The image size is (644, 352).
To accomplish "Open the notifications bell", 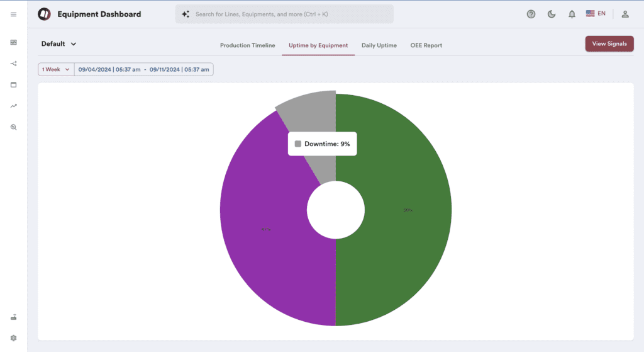I will pos(572,14).
